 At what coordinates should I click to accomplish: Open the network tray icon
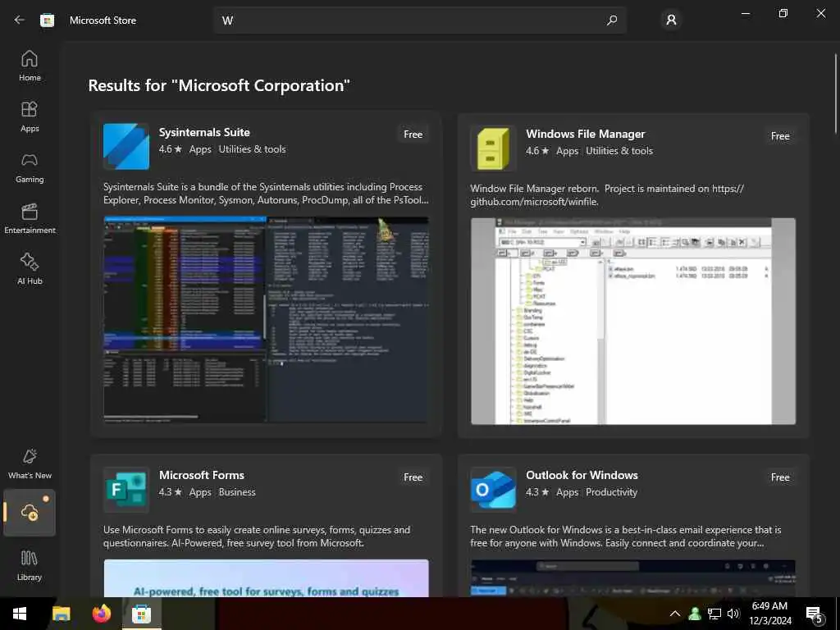coord(714,614)
